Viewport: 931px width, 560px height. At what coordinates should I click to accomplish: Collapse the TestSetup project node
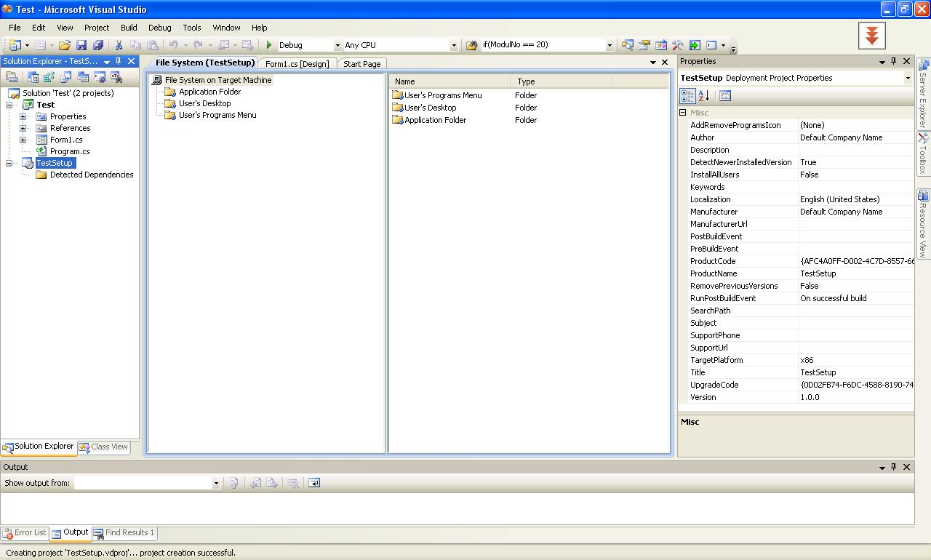(x=10, y=163)
